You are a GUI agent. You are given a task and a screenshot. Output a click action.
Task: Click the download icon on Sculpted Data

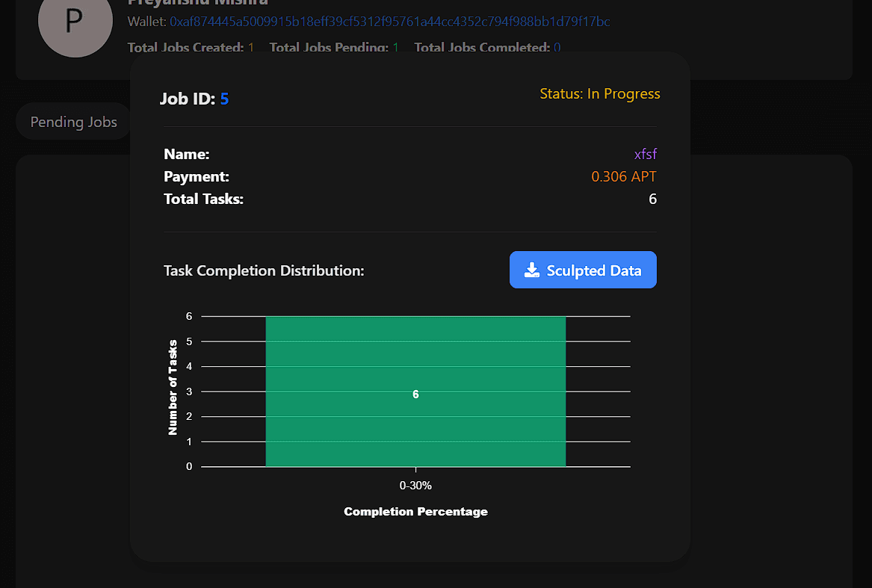point(532,270)
